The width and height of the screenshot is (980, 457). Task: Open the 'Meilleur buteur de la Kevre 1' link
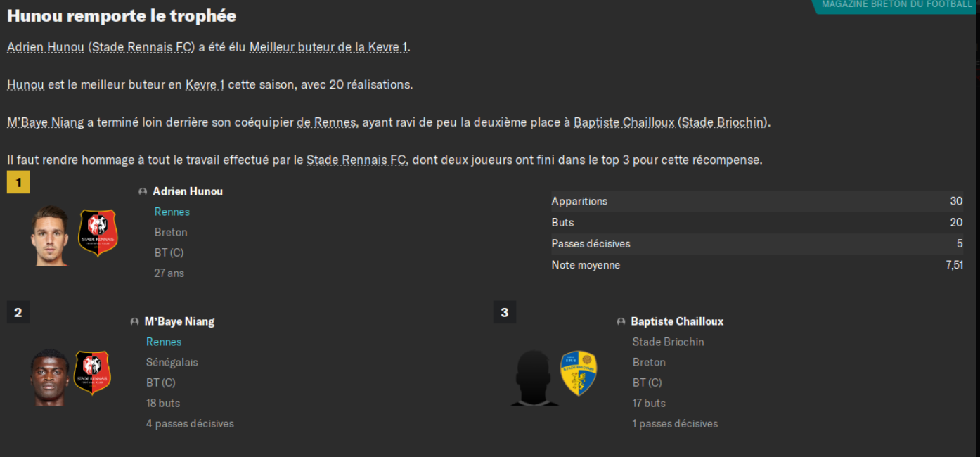pyautogui.click(x=328, y=47)
